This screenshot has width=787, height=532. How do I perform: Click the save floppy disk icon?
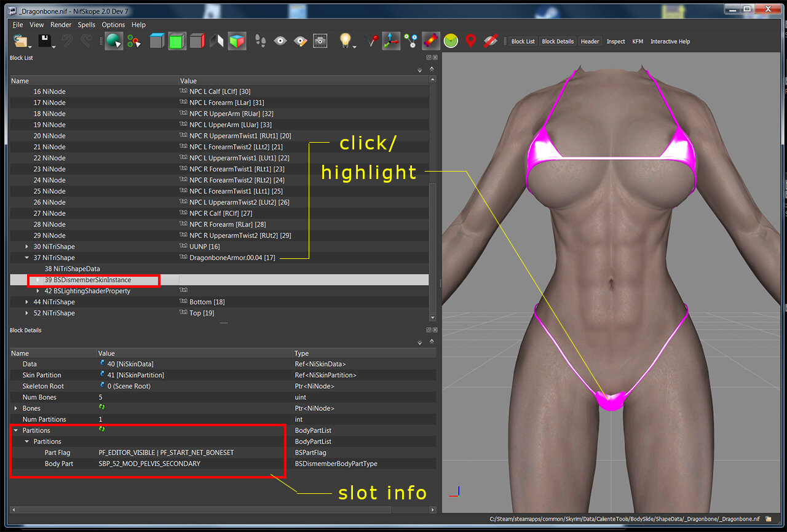45,41
